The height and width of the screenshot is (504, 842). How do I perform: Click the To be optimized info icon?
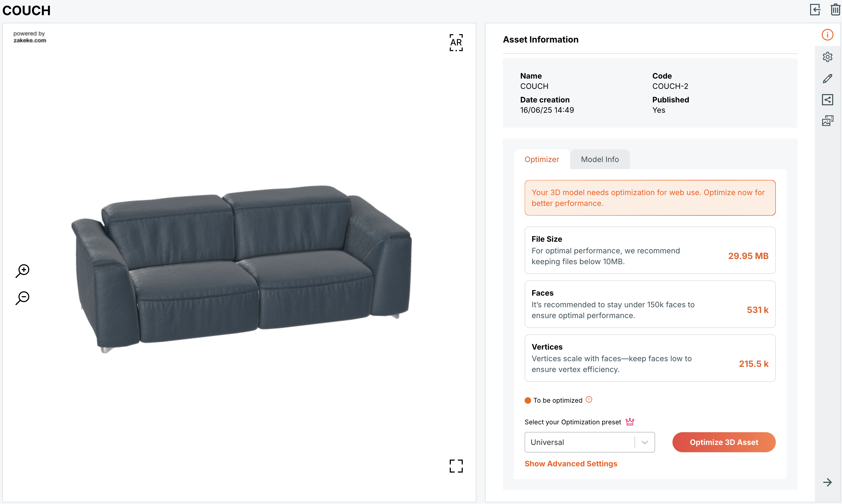click(x=589, y=400)
